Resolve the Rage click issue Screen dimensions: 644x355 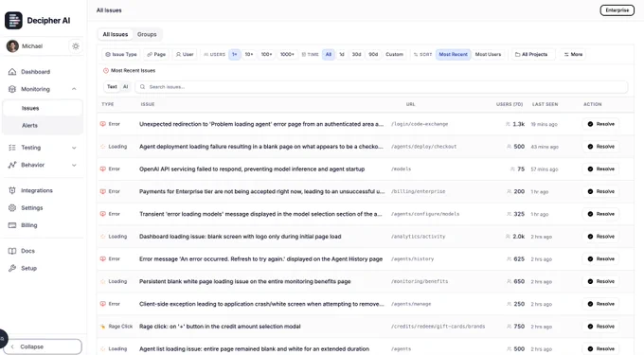click(x=600, y=327)
